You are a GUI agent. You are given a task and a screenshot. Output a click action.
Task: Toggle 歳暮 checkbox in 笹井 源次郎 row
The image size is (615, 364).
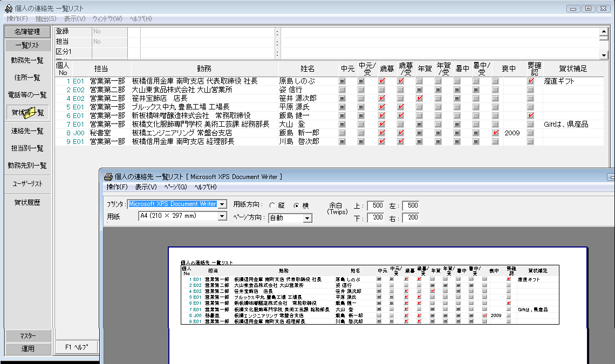[381, 99]
